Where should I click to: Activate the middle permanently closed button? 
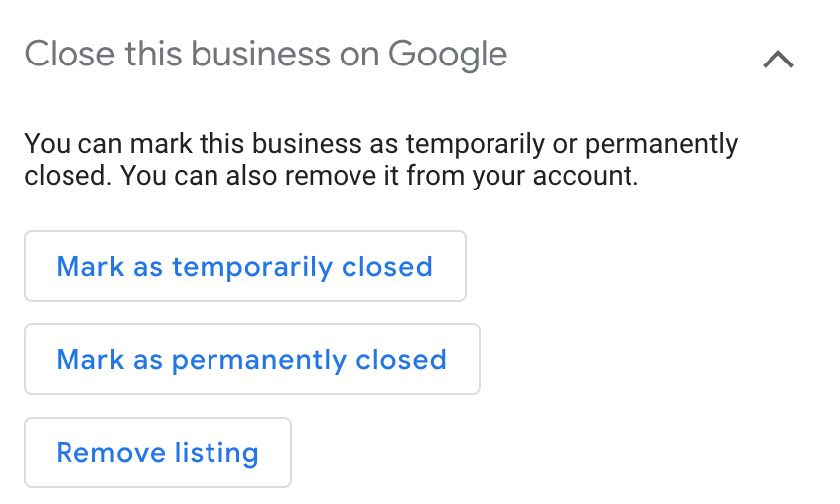point(251,360)
